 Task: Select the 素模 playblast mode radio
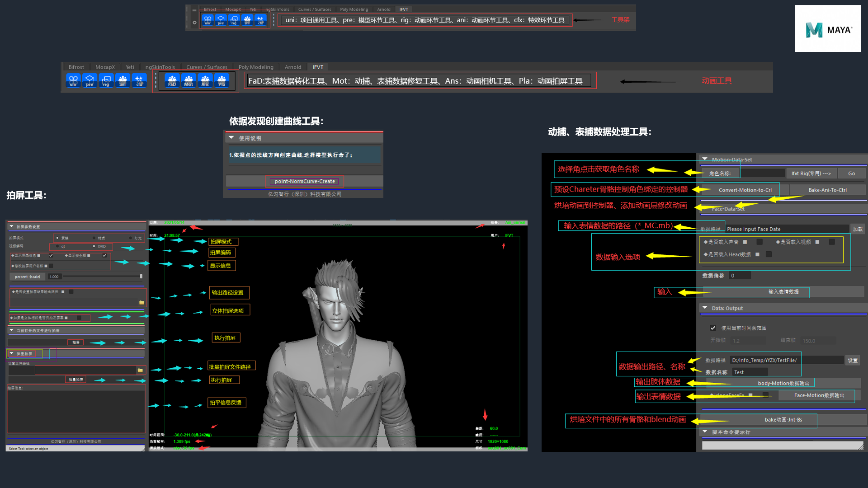57,238
